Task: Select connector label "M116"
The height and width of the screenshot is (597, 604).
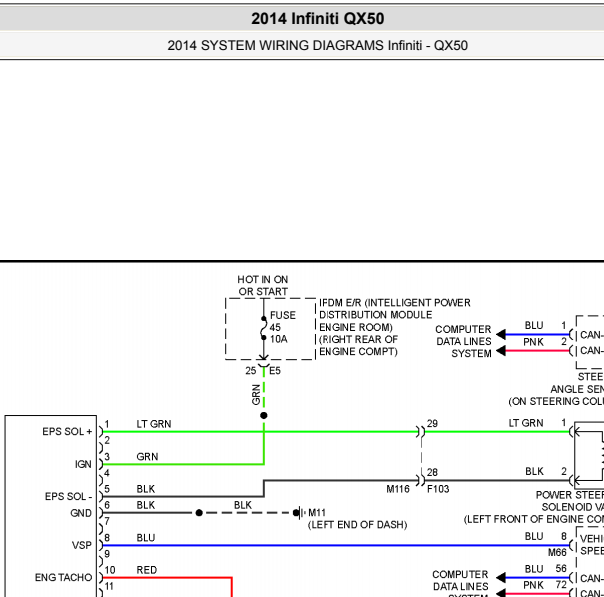Action: click(x=398, y=489)
